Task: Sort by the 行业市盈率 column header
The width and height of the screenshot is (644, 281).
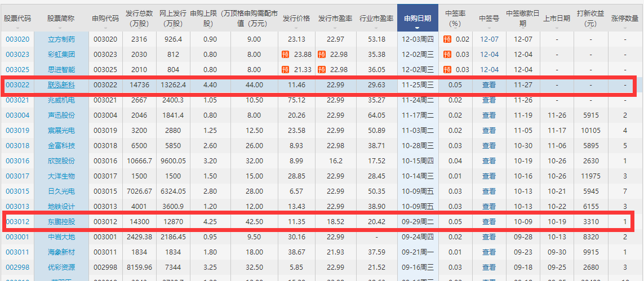Action: (x=376, y=19)
